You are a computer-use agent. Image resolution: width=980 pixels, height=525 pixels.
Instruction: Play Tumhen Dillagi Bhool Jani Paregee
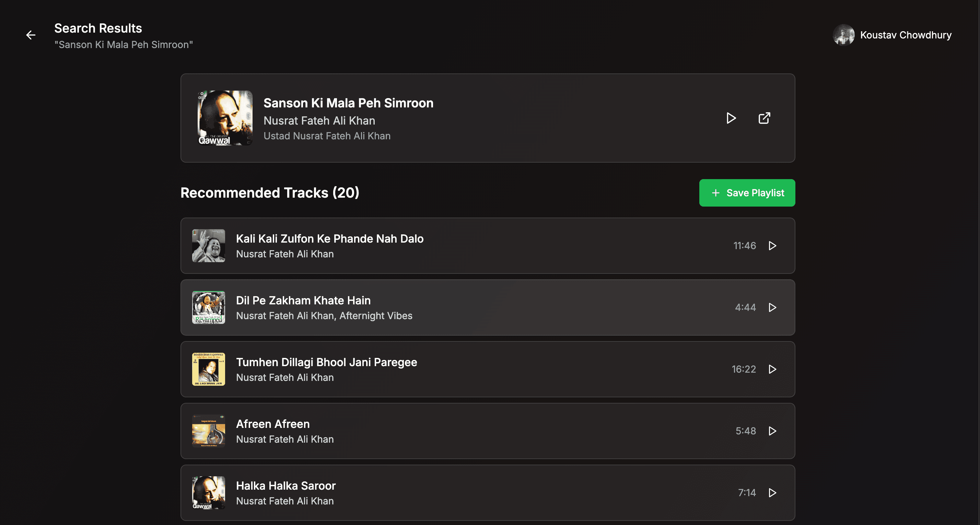point(773,369)
